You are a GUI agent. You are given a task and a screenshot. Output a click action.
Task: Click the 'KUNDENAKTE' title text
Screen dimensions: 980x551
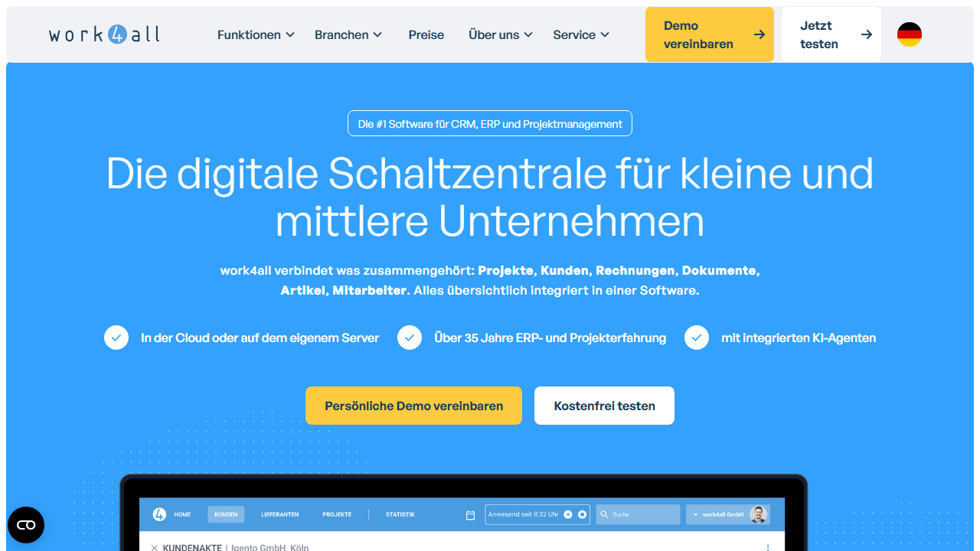(192, 548)
